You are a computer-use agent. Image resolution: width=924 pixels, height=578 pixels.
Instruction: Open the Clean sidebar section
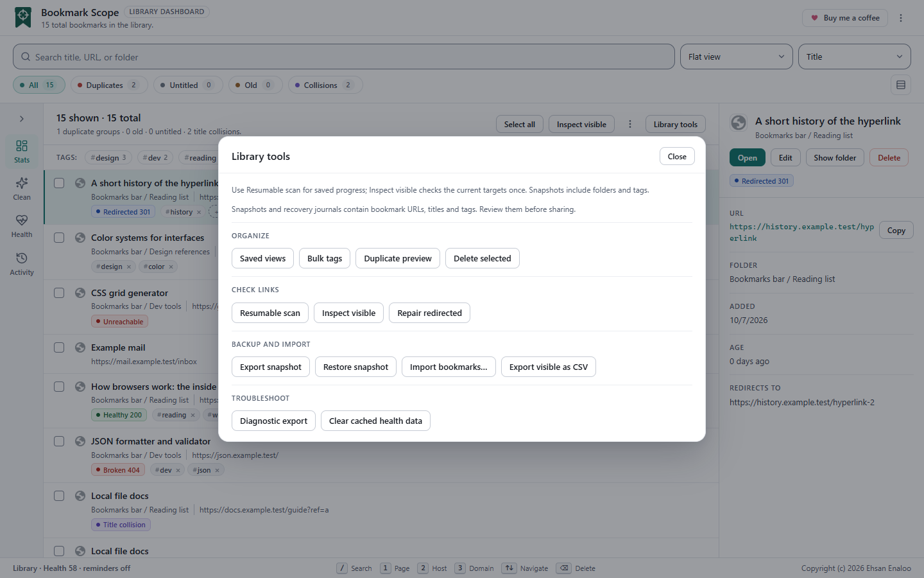click(x=22, y=189)
